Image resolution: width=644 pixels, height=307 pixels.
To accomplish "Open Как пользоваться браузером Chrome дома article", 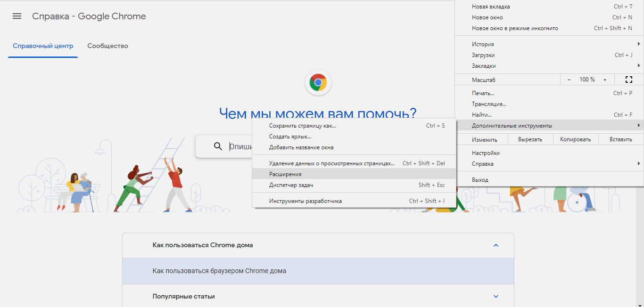I will [318, 271].
